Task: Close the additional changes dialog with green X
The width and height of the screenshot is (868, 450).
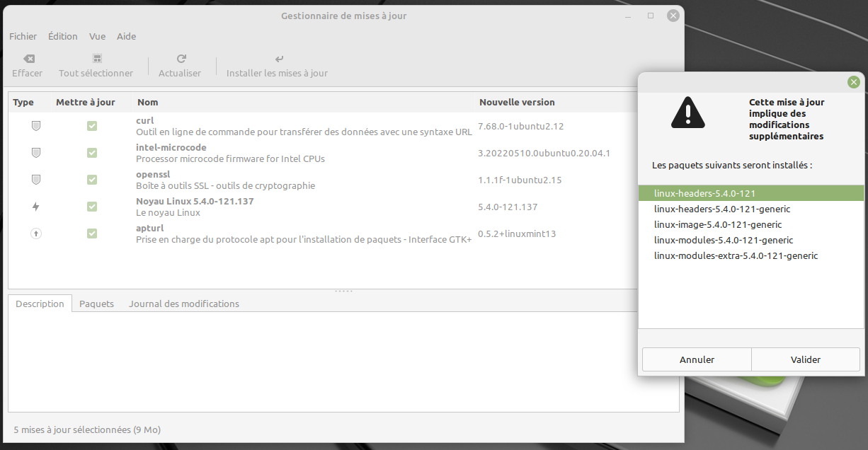Action: (x=854, y=82)
